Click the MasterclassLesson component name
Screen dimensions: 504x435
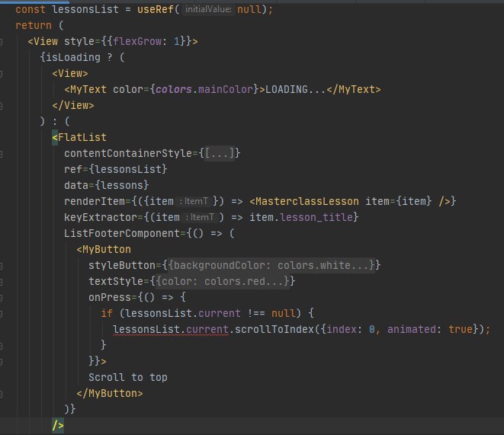tap(307, 202)
